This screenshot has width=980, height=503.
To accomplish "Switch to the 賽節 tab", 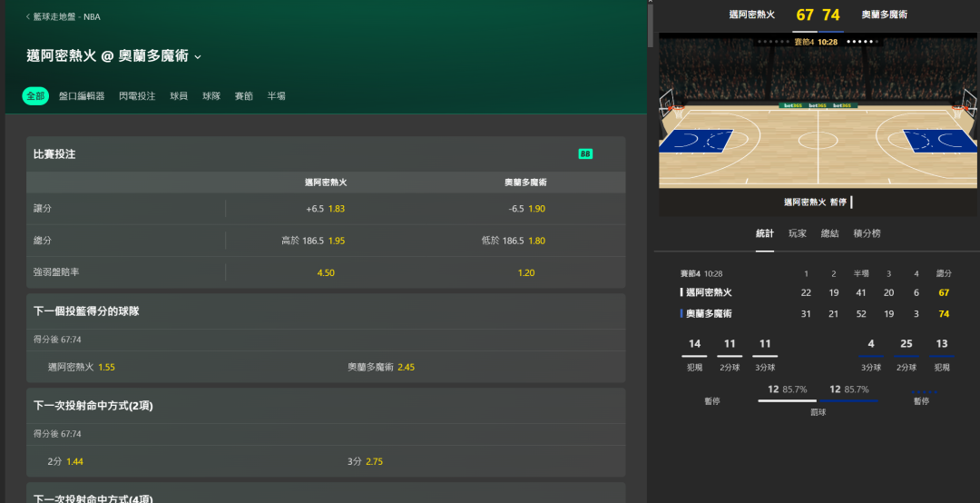I will 244,95.
